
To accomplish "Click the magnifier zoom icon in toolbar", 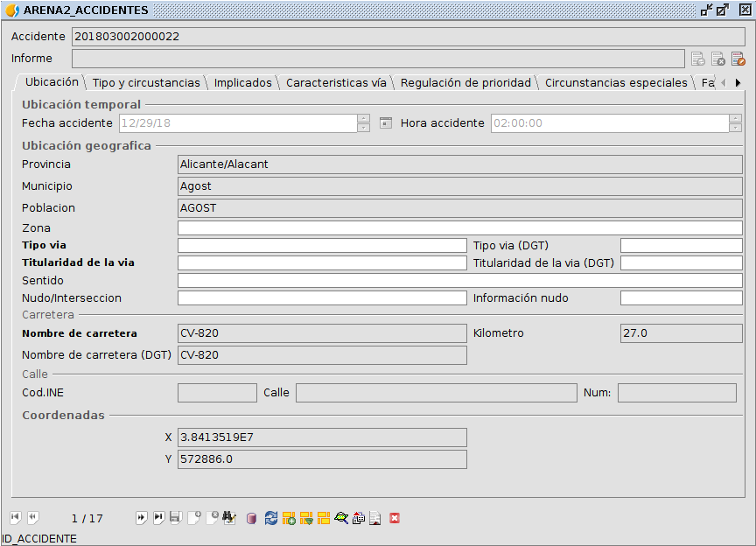I will [341, 518].
